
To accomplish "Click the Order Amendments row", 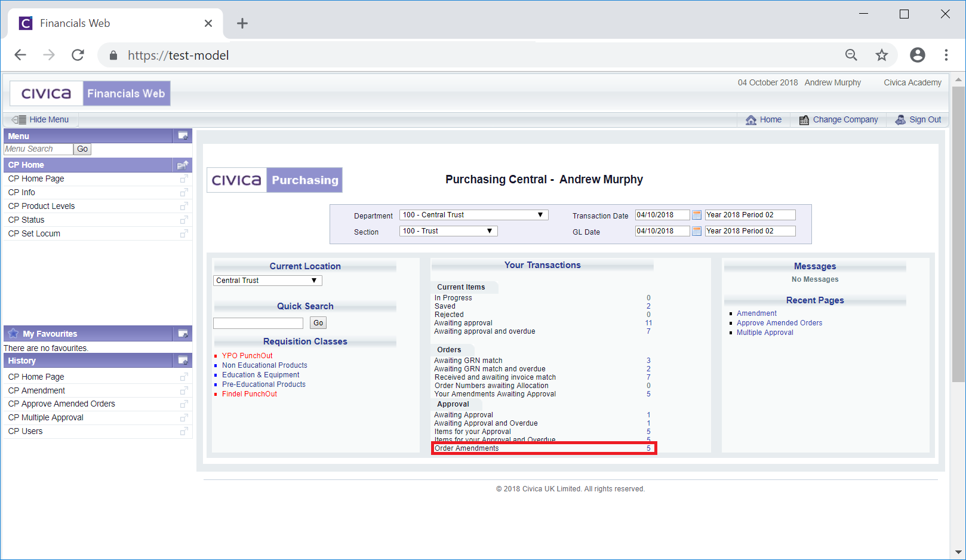I will [543, 448].
